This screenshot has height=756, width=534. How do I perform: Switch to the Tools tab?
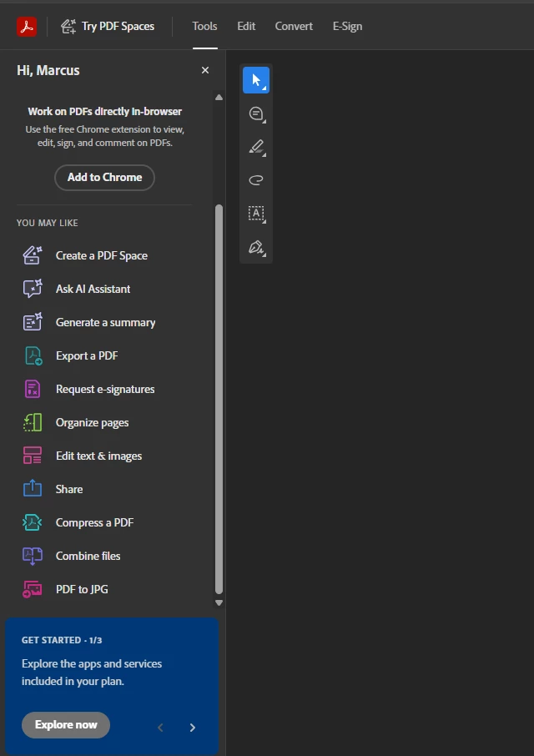(204, 26)
